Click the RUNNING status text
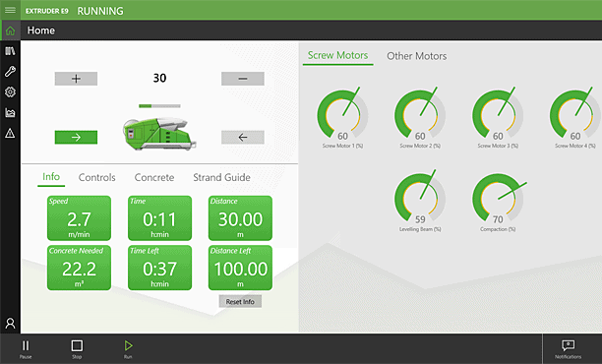Screen dimensions: 602x364 click(100, 11)
